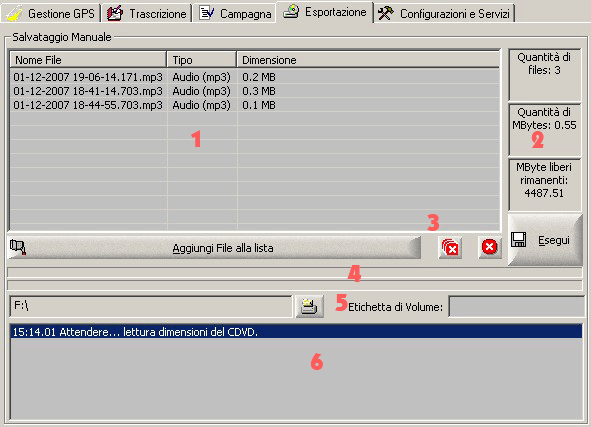Open the Configurazioni e Servizi tab
This screenshot has width=591, height=427.
click(444, 14)
